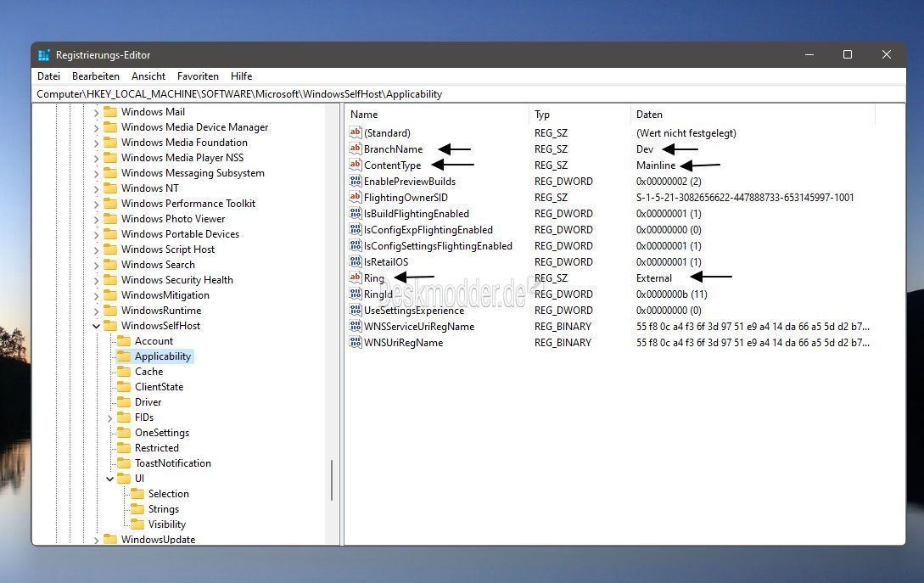Image resolution: width=924 pixels, height=583 pixels.
Task: Expand the Windows Mail tree node
Action: pyautogui.click(x=96, y=112)
